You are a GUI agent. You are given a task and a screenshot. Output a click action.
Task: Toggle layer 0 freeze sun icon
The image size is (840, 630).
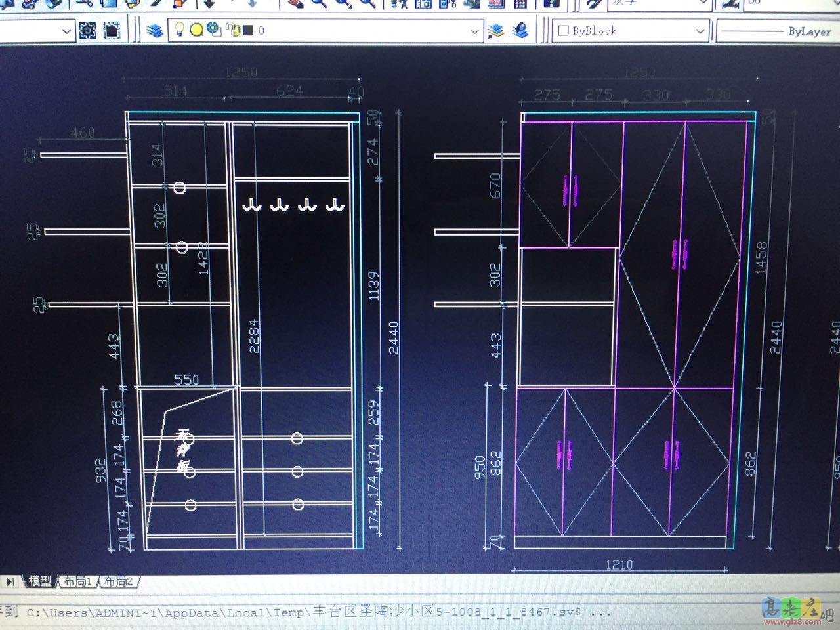click(x=196, y=30)
